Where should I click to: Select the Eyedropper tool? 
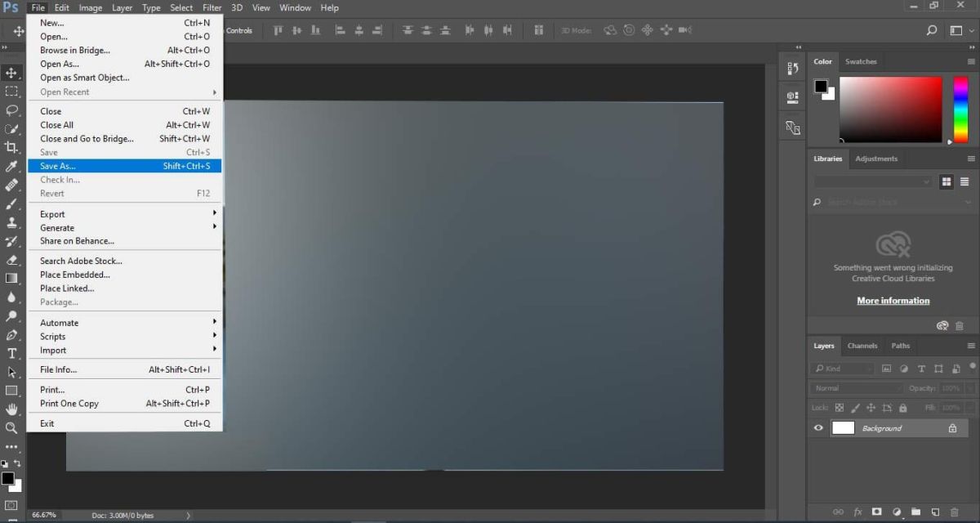[x=12, y=166]
